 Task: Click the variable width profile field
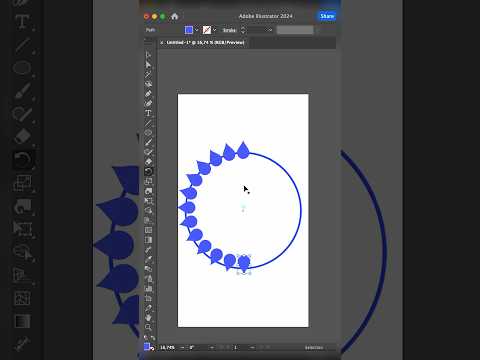pyautogui.click(x=295, y=30)
